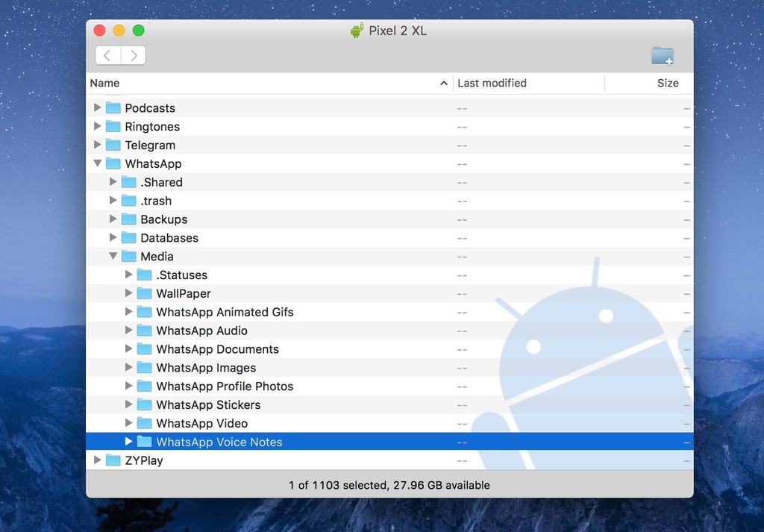Expand the Backups folder

click(113, 219)
